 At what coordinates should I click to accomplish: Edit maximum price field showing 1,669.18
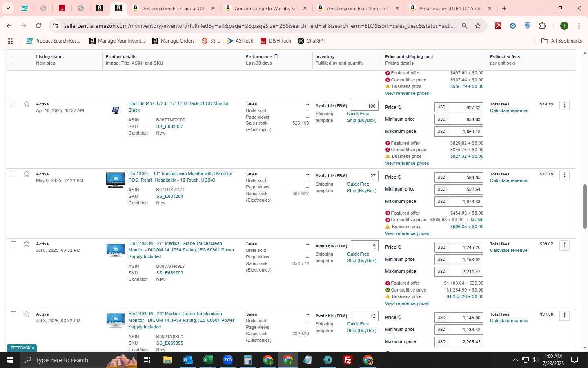[x=465, y=132]
